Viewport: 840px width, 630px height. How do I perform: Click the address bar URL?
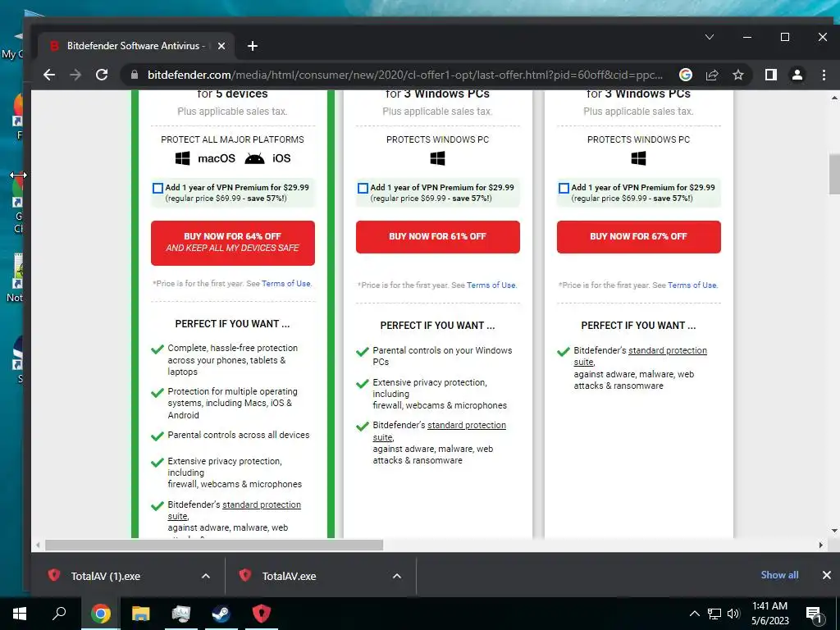point(404,75)
